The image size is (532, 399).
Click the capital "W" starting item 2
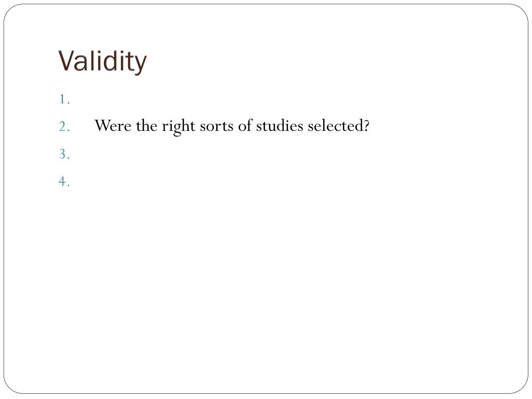(101, 126)
